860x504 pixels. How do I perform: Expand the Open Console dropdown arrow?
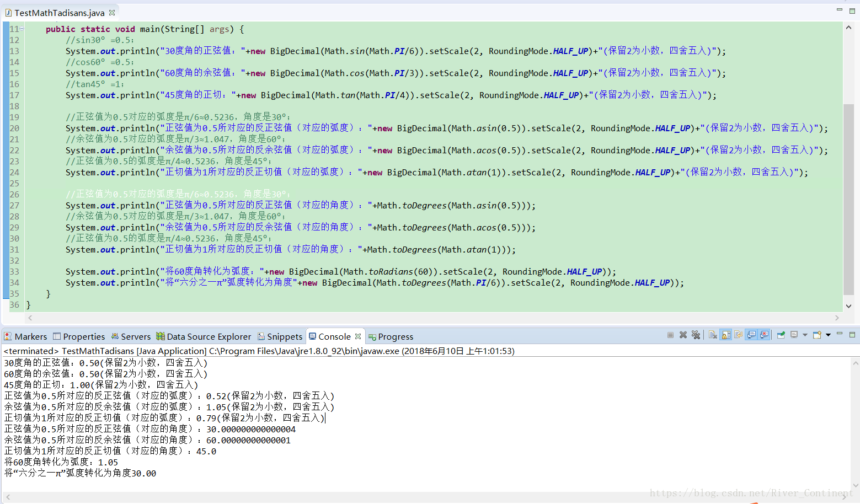pyautogui.click(x=828, y=335)
